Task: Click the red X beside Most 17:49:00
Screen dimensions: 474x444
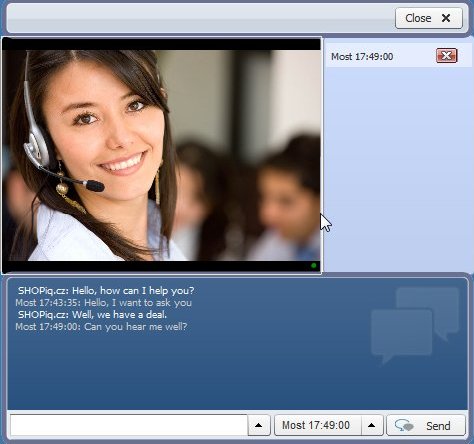Action: (447, 55)
